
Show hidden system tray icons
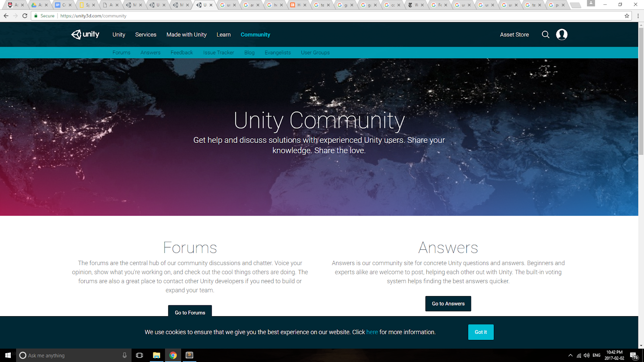point(570,355)
